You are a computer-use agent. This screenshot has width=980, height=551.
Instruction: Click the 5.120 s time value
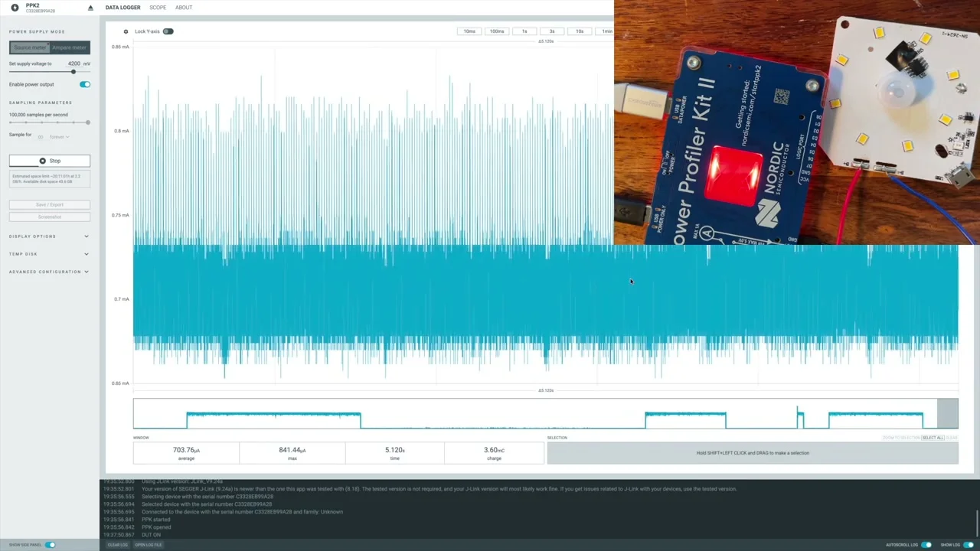(394, 450)
